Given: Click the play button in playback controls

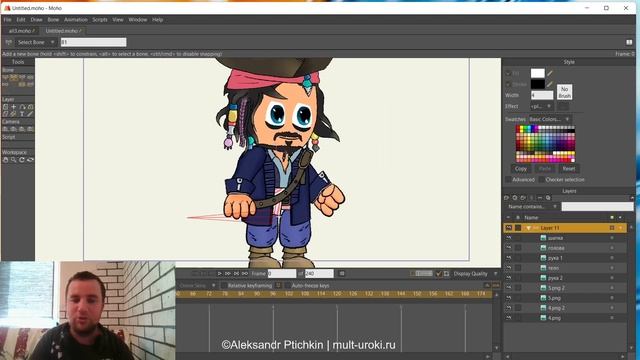Looking at the screenshot, I should 220,273.
